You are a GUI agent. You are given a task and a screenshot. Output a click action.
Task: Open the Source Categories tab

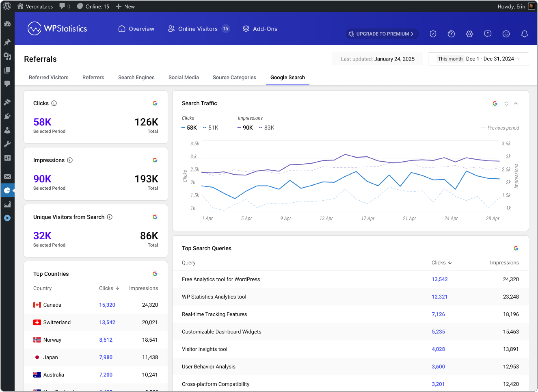(234, 77)
